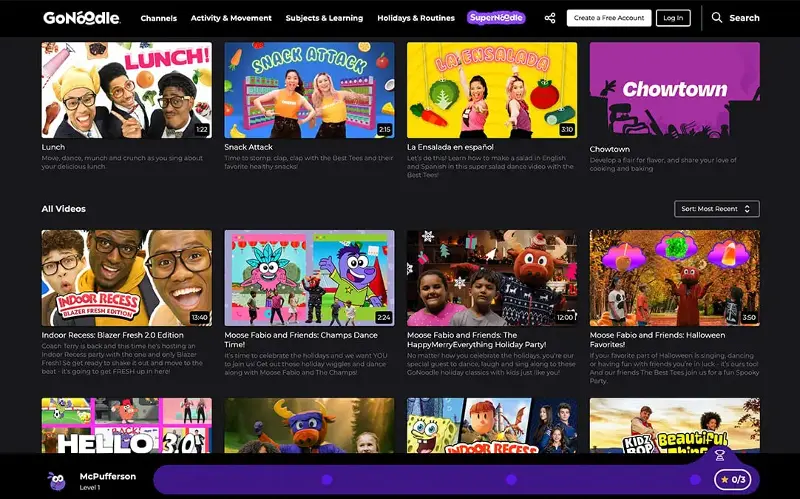Image resolution: width=800 pixels, height=499 pixels.
Task: Open Indoor Recess: Blazer Fresh 2.0 thumbnail
Action: 126,278
